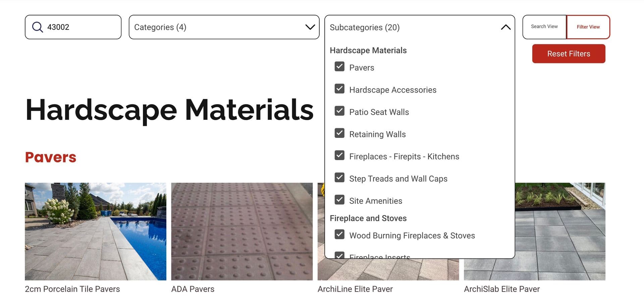Screen dimensions: 644x305
Task: Open the 2cm Porcelain Tile Pavers link
Action: pyautogui.click(x=72, y=289)
